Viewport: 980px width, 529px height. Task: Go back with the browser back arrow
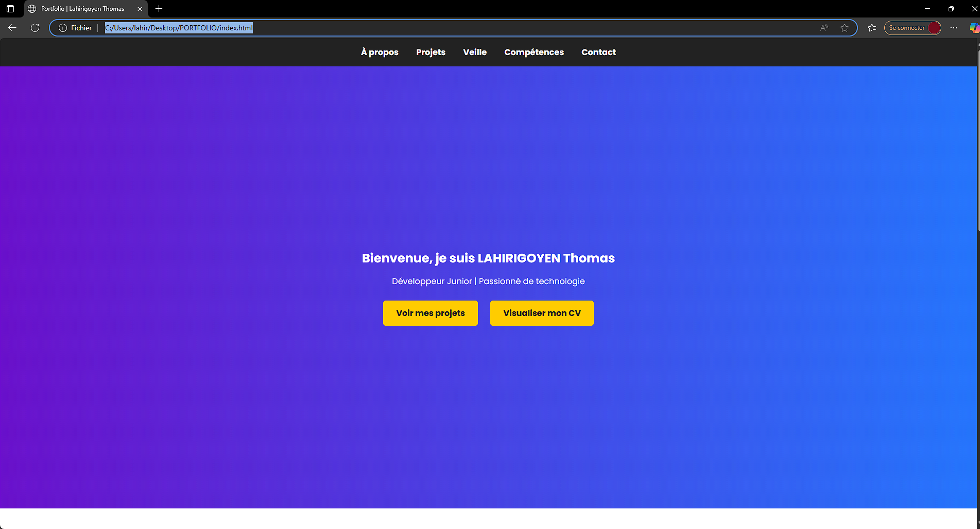coord(12,28)
